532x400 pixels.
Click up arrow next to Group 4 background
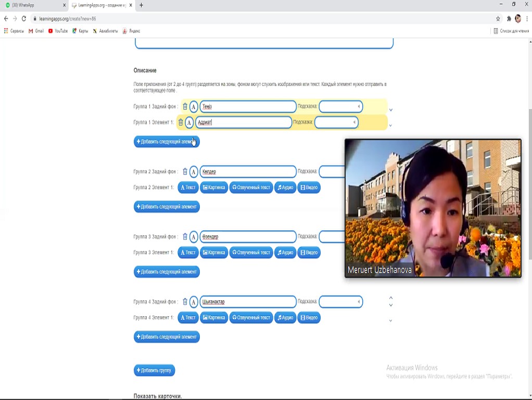[391, 298]
